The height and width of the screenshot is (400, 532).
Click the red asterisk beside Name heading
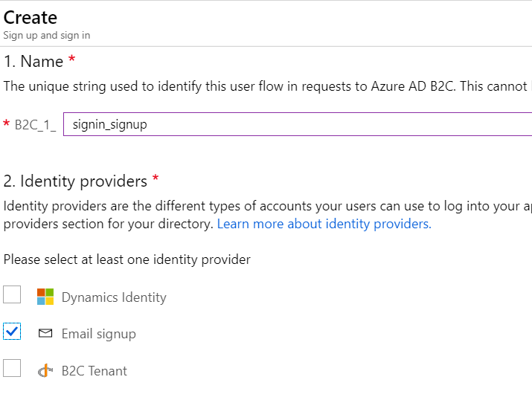(x=71, y=59)
